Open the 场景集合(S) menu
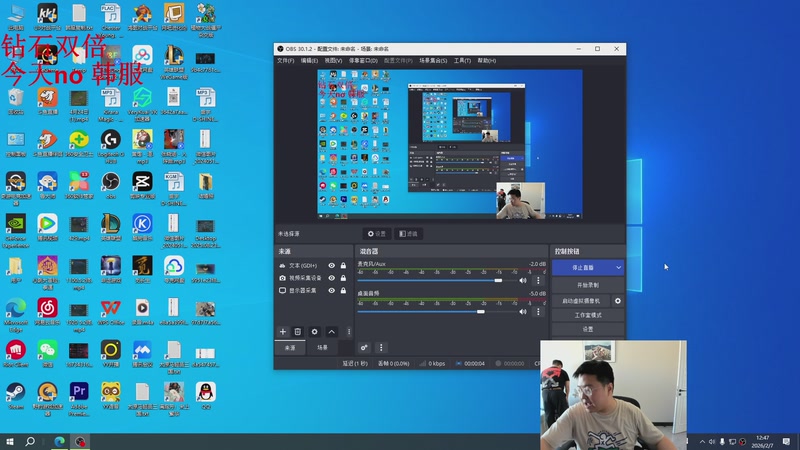800x450 pixels. pos(433,61)
